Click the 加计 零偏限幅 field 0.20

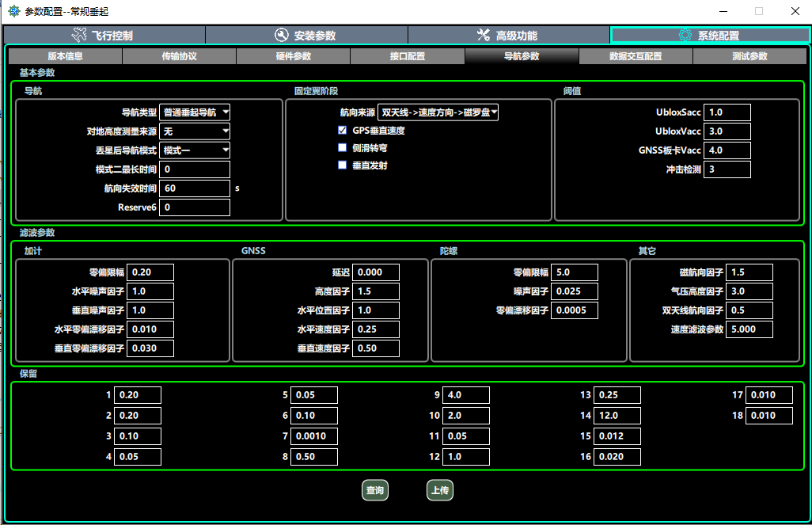tap(150, 272)
